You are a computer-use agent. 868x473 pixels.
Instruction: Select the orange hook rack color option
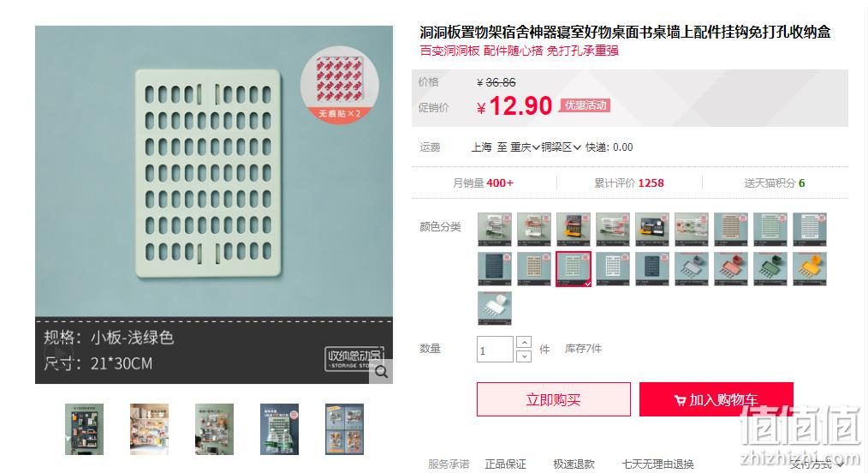pos(809,268)
